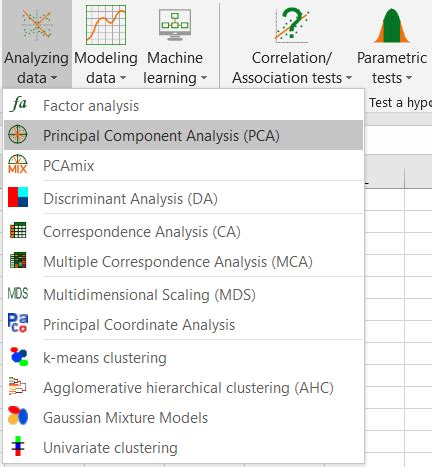This screenshot has height=467, width=432.
Task: Click the Test a hypothesis group label
Action: point(400,103)
